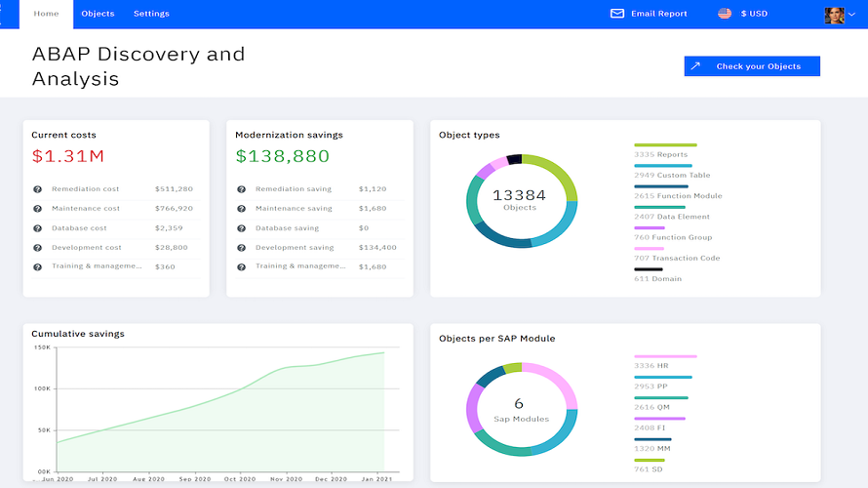Click the 6 Sap Modules donut center
Screen dimensions: 868x488
(x=521, y=410)
